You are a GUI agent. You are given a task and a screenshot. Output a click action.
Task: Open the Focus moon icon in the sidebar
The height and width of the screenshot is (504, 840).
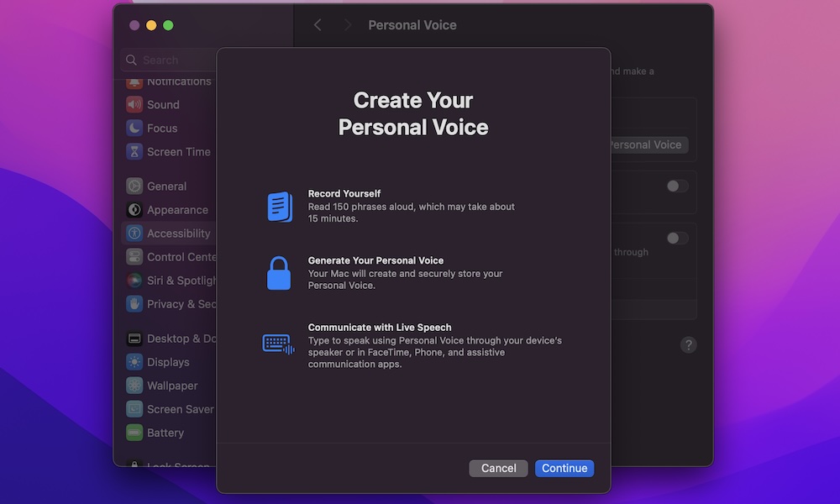134,128
